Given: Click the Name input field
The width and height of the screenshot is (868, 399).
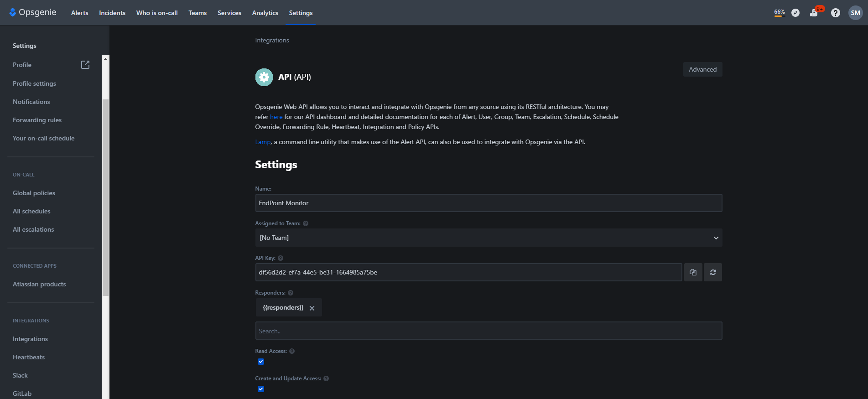Looking at the screenshot, I should click(x=489, y=203).
